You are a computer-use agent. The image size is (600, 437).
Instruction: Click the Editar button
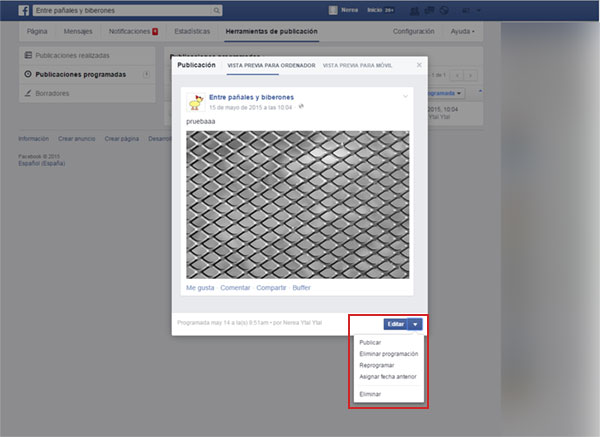click(x=396, y=324)
